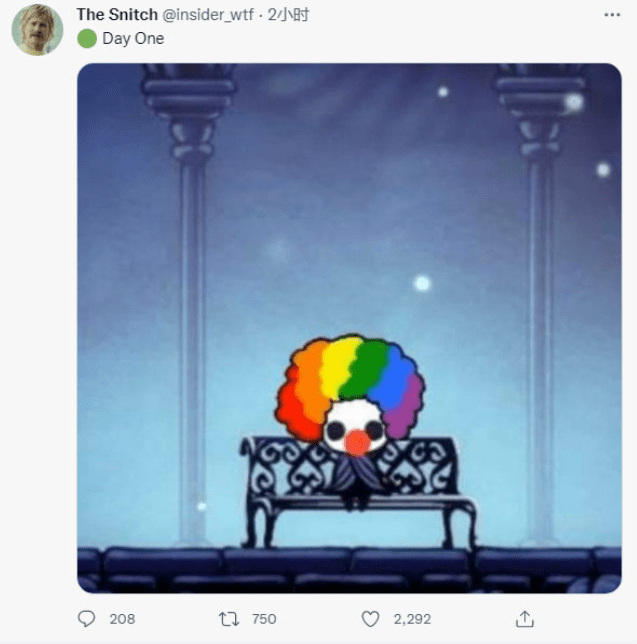Retweet using the retweet arrows icon
The height and width of the screenshot is (644, 637).
tap(229, 619)
